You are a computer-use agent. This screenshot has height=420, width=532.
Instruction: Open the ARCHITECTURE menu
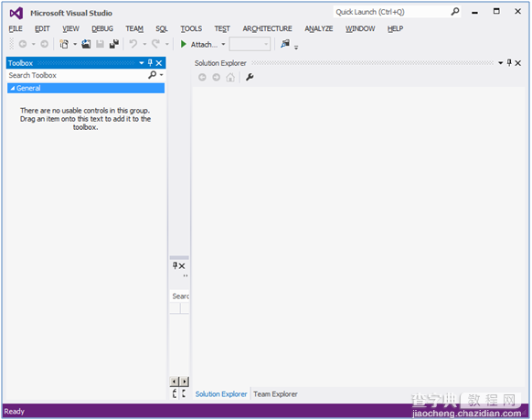pyautogui.click(x=267, y=29)
